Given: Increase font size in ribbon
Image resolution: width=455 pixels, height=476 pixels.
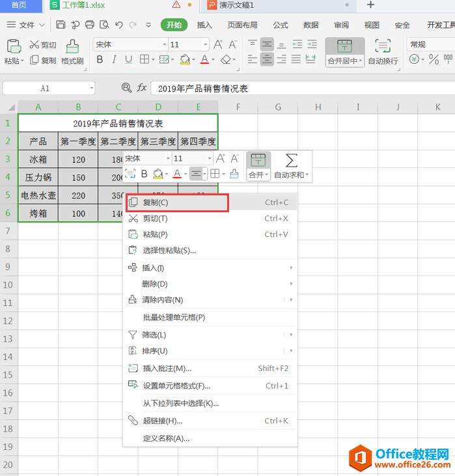Looking at the screenshot, I should coord(218,45).
